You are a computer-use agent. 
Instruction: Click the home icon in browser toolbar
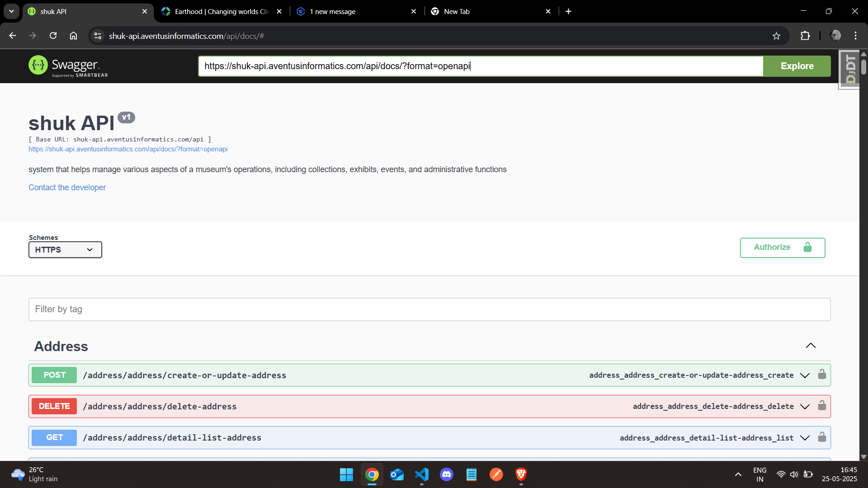[x=73, y=36]
